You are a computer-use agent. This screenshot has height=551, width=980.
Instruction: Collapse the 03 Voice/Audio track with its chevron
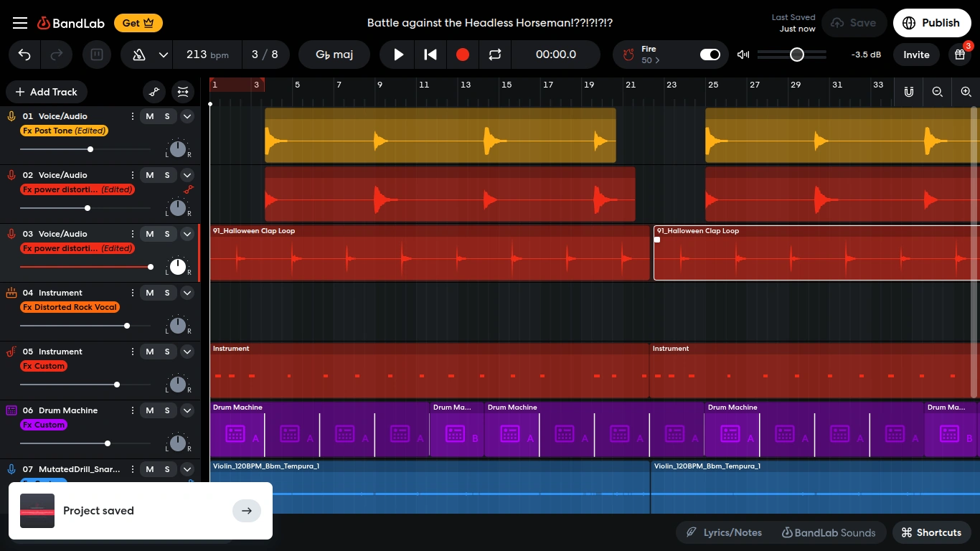tap(187, 234)
